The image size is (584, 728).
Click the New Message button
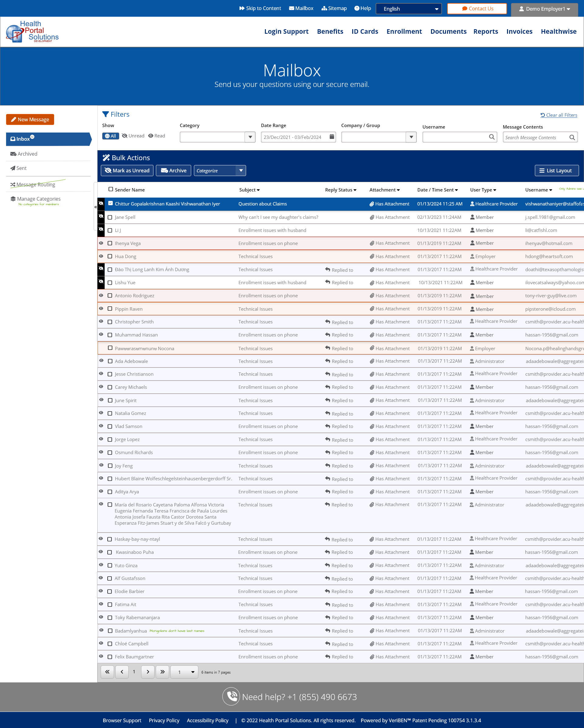30,119
